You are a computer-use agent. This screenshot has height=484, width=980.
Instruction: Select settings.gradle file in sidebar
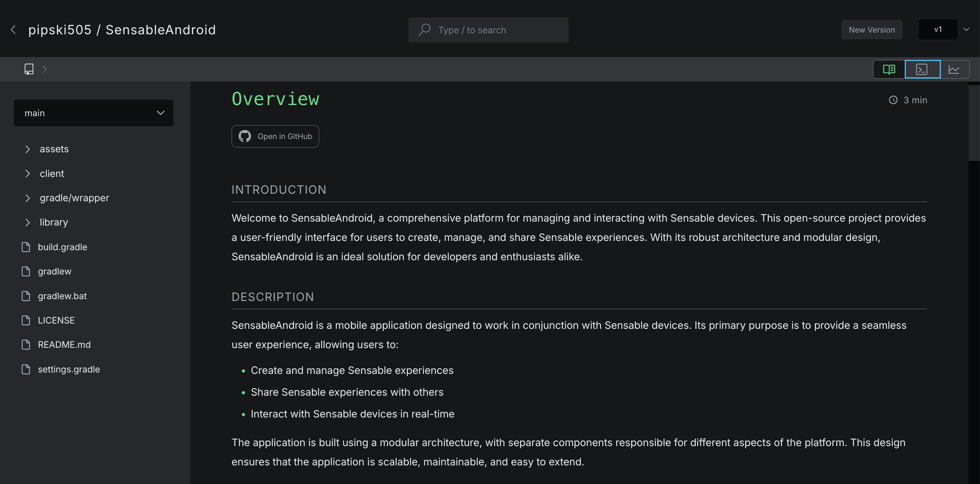(69, 368)
